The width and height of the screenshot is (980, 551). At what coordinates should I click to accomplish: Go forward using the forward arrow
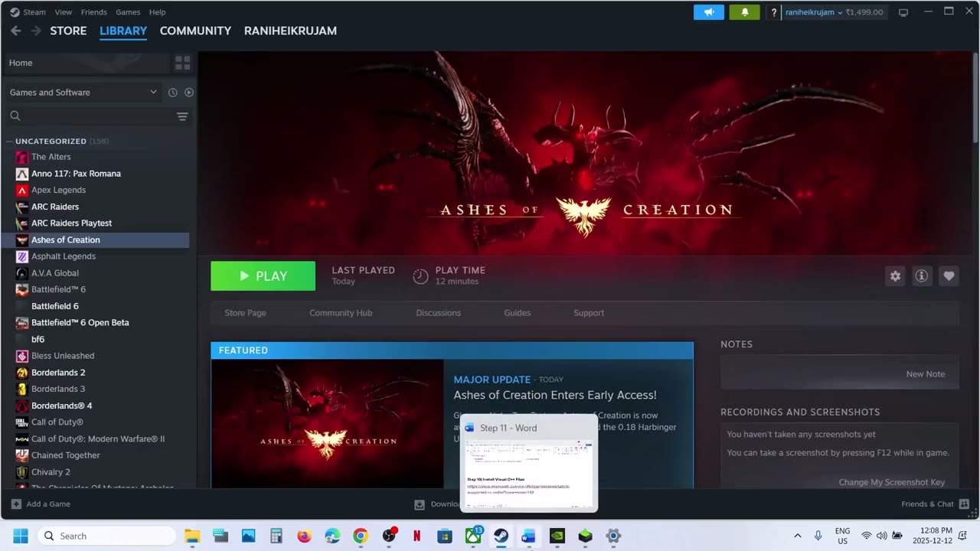(x=35, y=31)
